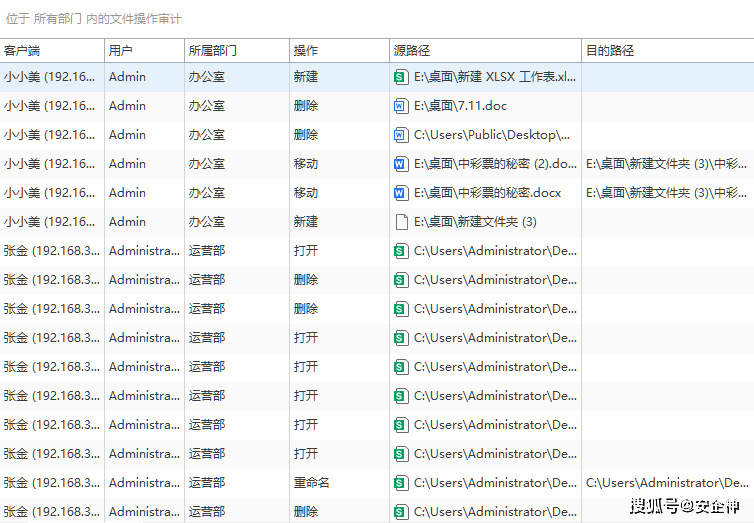754x523 pixels.
Task: Select source path E:\桌面\新建文件夹 (3)
Action: [x=475, y=221]
